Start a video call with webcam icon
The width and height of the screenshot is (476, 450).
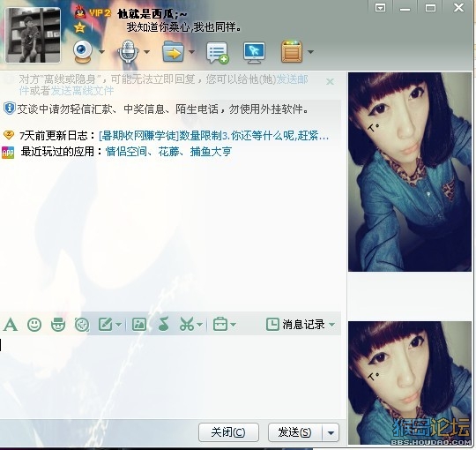[82, 52]
